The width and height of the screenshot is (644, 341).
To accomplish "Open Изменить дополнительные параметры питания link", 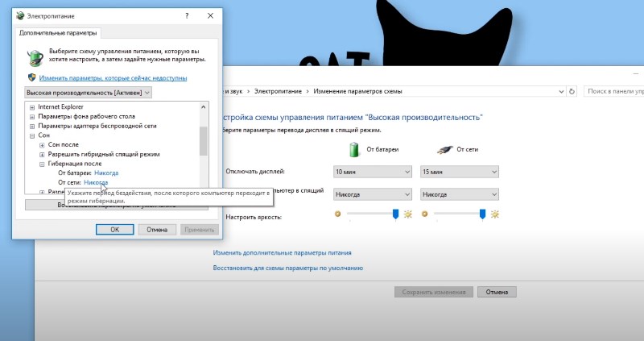I will coord(283,252).
